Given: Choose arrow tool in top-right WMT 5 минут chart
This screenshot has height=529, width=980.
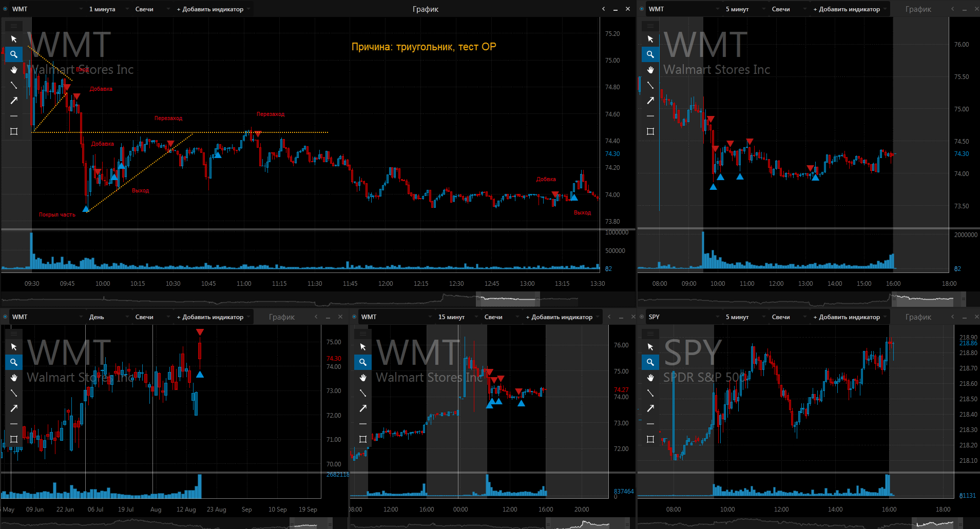Looking at the screenshot, I should tap(650, 101).
